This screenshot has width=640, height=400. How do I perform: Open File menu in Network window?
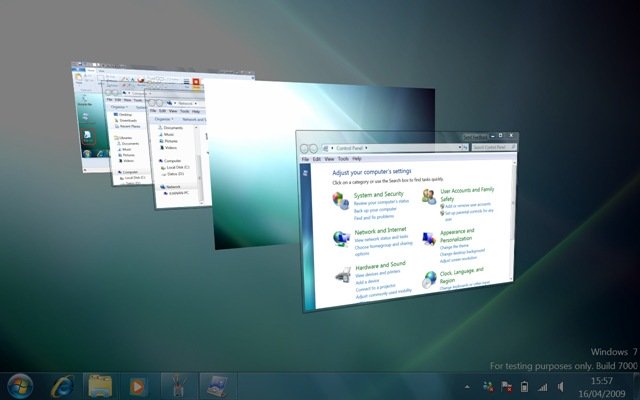pyautogui.click(x=153, y=111)
